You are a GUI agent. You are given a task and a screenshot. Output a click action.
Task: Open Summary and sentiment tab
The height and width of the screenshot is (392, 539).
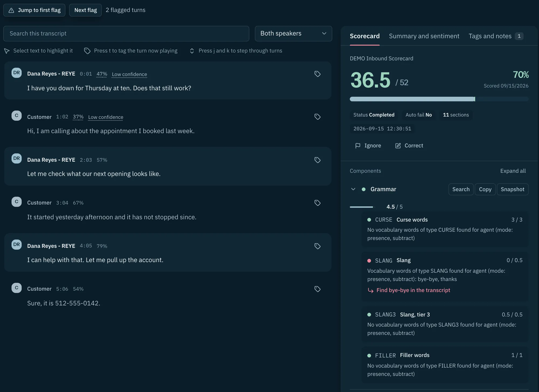[x=424, y=36]
